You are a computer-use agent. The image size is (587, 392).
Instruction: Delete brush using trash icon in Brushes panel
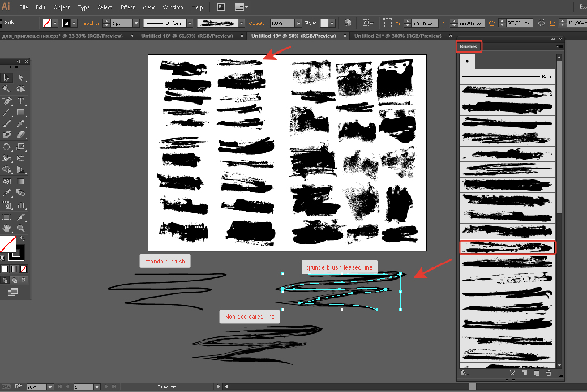[549, 373]
